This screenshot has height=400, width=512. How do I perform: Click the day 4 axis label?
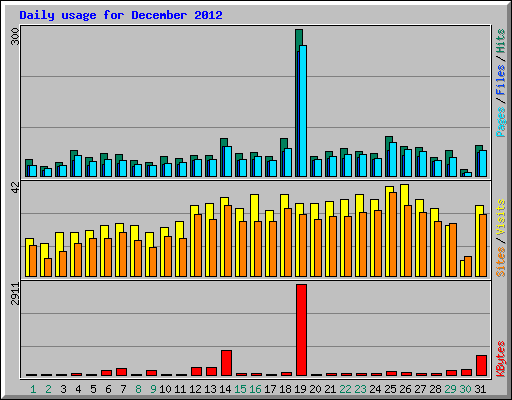tap(78, 389)
